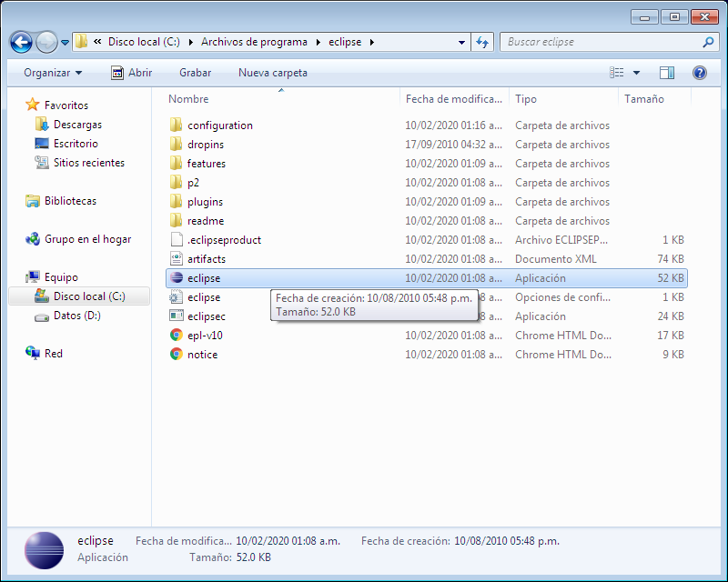Select the epl-v10 Chrome HTML file
The height and width of the screenshot is (582, 728).
tap(205, 336)
